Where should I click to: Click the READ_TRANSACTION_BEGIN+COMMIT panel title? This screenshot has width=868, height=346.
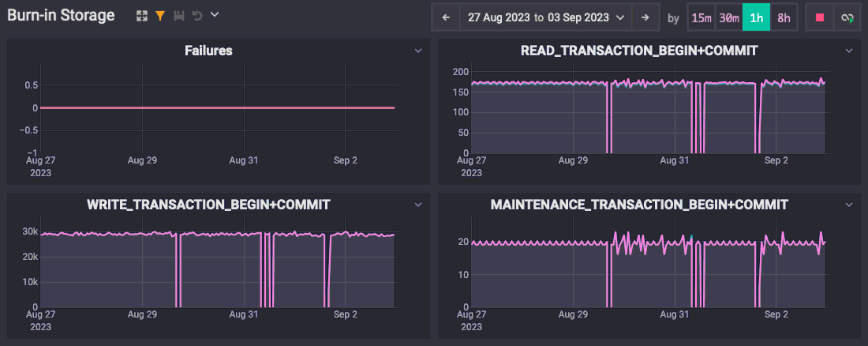coord(639,51)
